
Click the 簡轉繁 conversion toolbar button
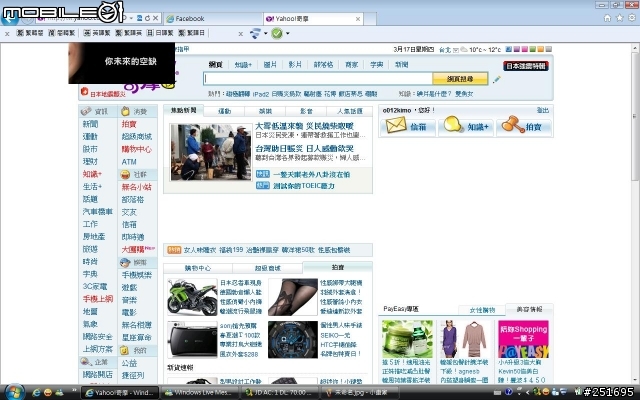click(x=62, y=33)
